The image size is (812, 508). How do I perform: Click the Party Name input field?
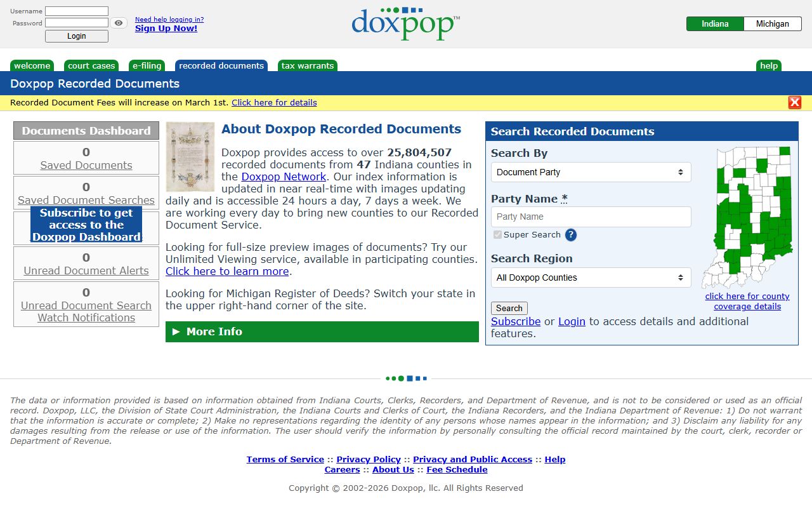click(591, 217)
